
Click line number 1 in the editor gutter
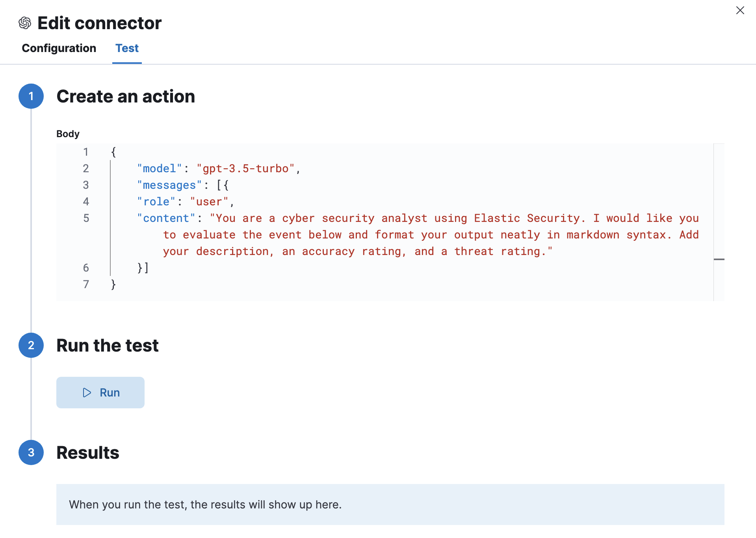pos(86,152)
